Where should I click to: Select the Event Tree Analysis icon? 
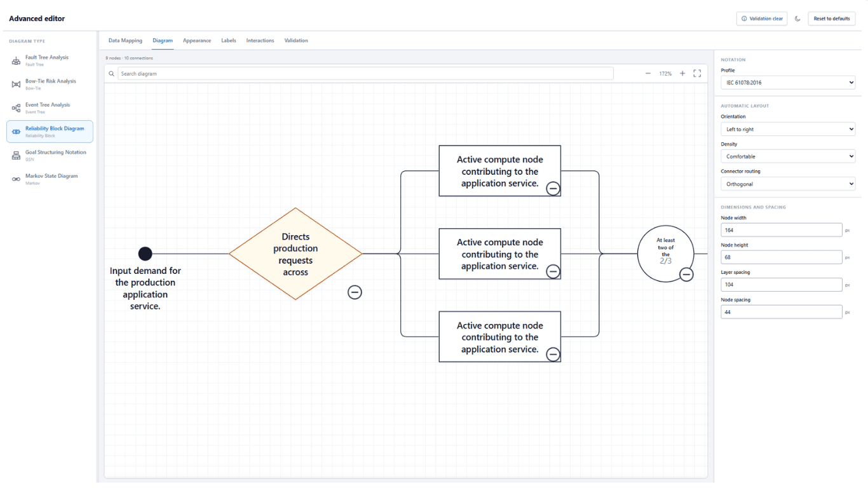click(x=17, y=108)
